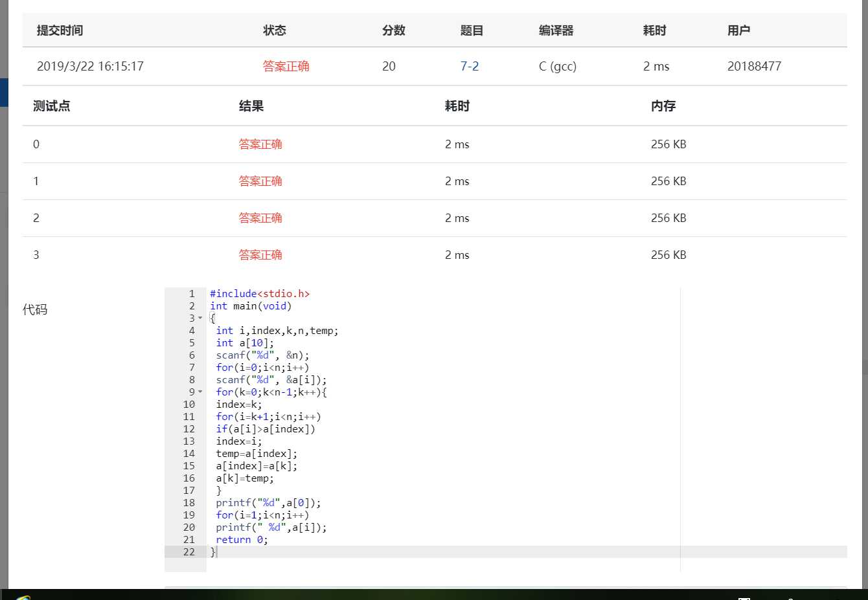Screen dimensions: 868x600
Task: Click inside code editor after closing brace
Action: point(218,552)
